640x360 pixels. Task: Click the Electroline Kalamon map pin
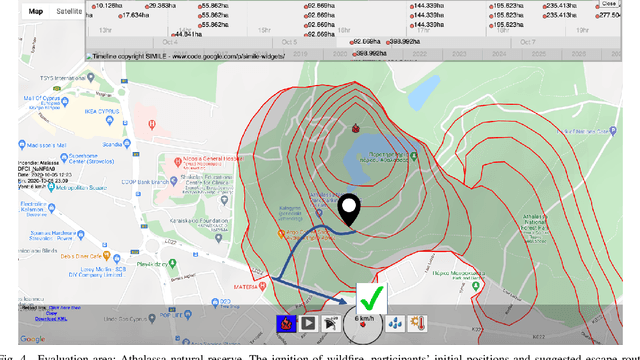click(x=51, y=208)
